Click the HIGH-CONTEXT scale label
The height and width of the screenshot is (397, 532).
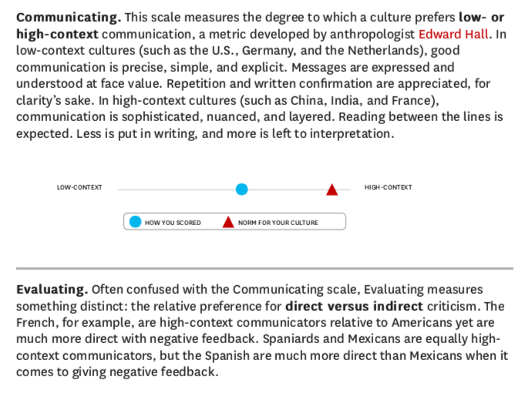[x=388, y=187]
